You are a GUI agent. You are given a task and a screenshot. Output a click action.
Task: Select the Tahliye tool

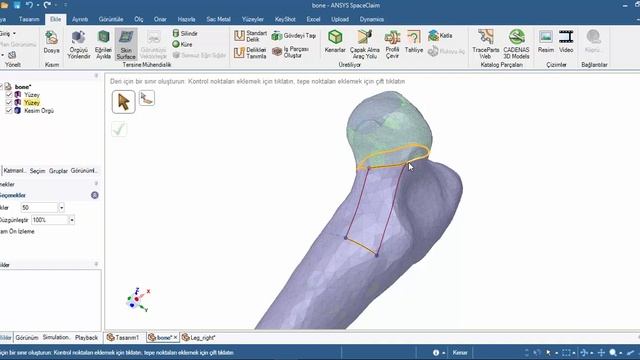pyautogui.click(x=413, y=42)
